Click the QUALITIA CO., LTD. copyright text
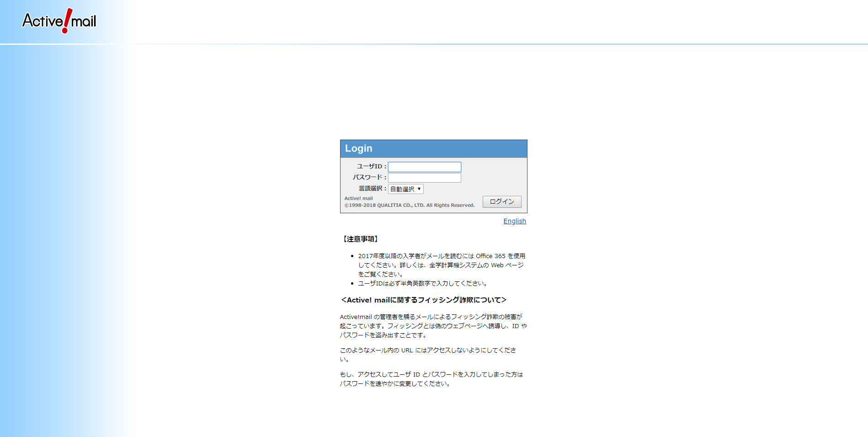868x437 pixels. click(410, 205)
